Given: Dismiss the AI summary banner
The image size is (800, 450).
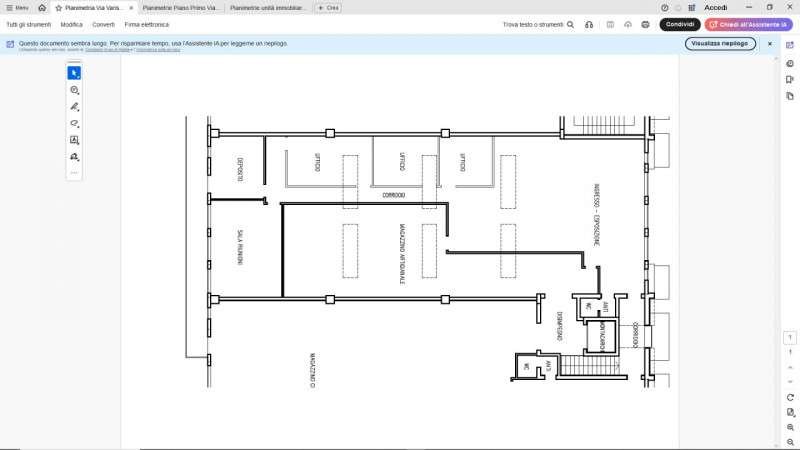Looking at the screenshot, I should point(770,44).
